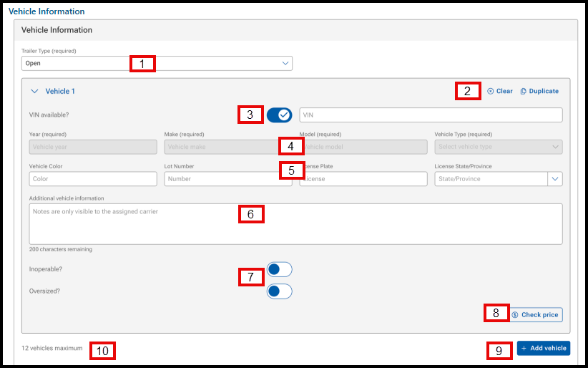Enable the Oversized toggle
Screen dimensions: 588x368
(279, 291)
